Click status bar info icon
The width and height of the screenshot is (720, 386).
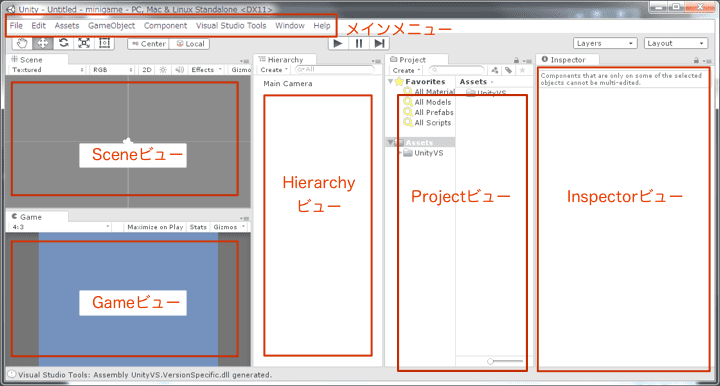11,375
